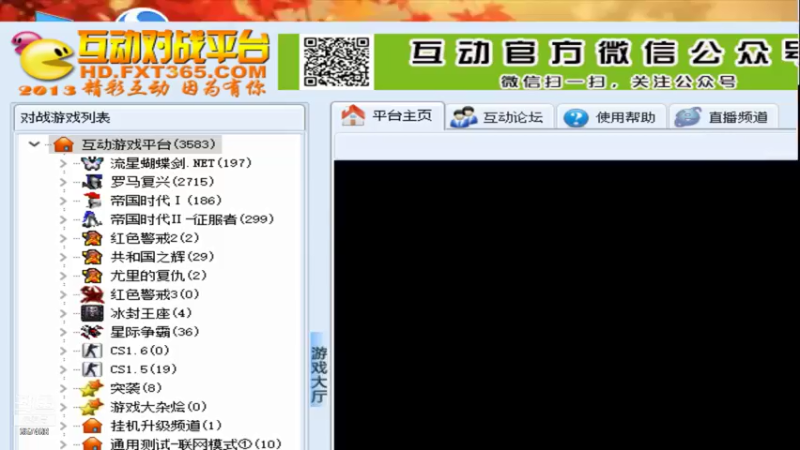The width and height of the screenshot is (800, 450).
Task: Open the 直播频道 tab
Action: pos(723,117)
